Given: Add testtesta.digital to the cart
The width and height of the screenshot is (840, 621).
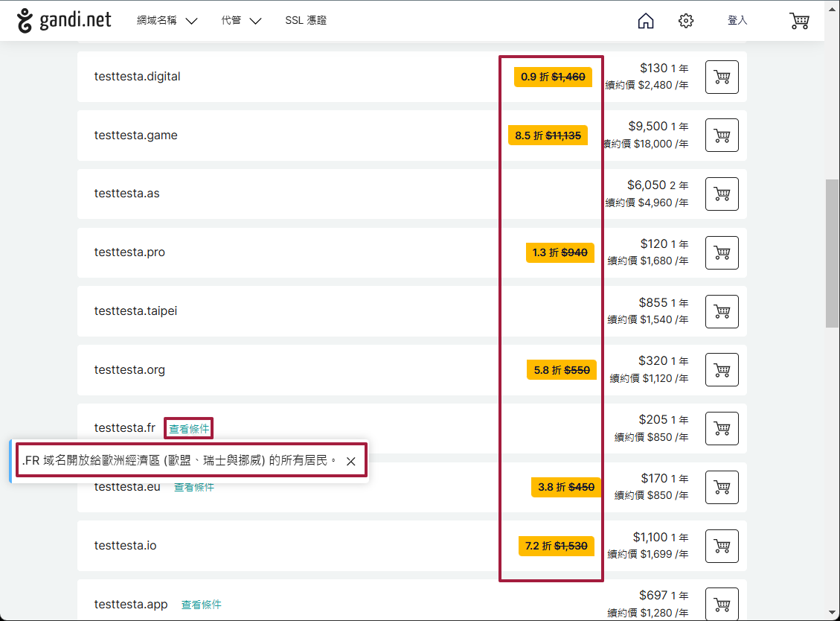Looking at the screenshot, I should point(721,77).
